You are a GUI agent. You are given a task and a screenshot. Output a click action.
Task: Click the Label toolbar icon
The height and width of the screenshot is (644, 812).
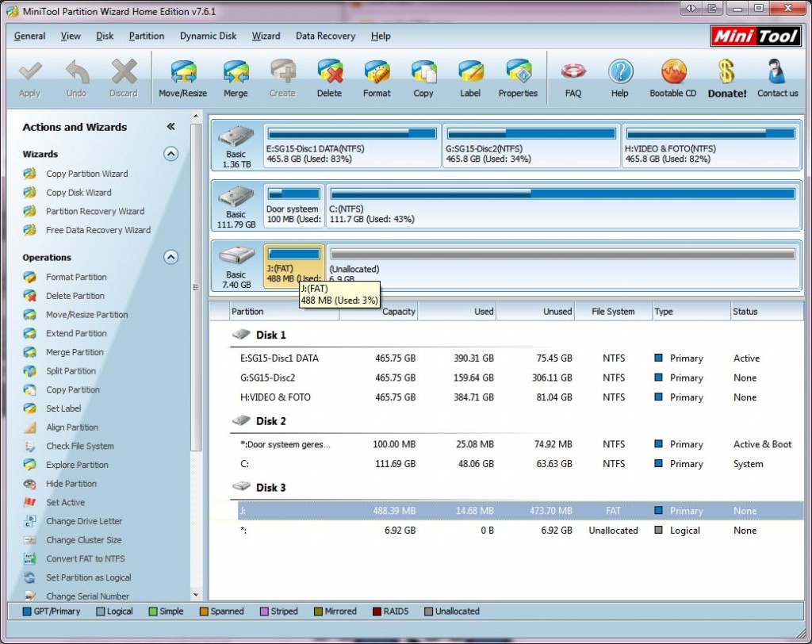(x=471, y=71)
